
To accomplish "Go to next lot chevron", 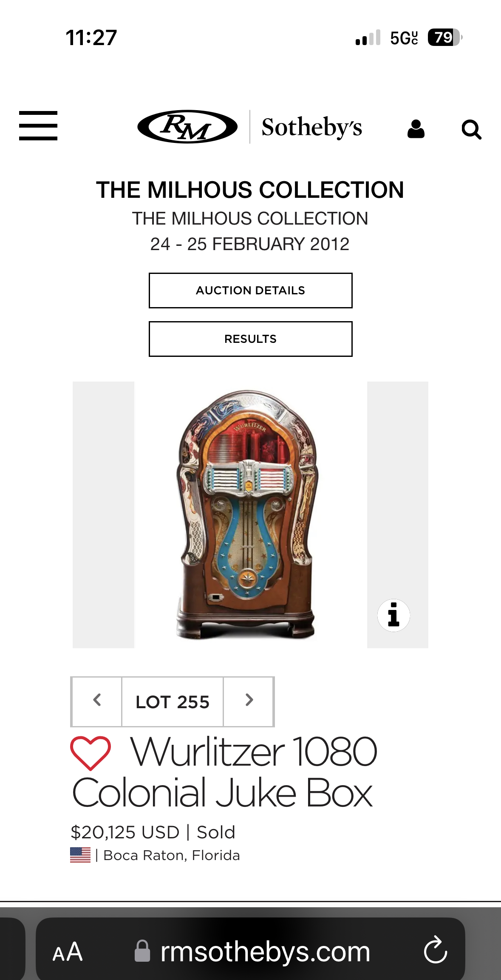I will click(x=249, y=701).
